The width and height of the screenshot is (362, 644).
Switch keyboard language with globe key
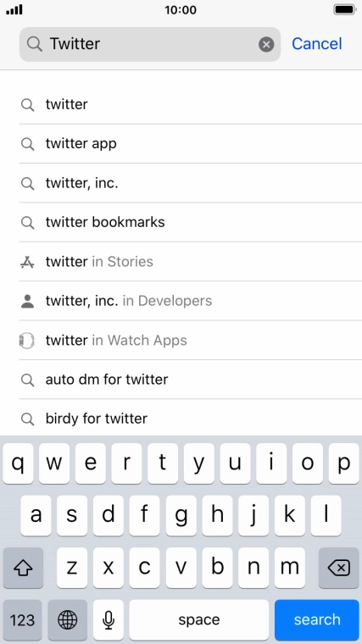pos(67,619)
